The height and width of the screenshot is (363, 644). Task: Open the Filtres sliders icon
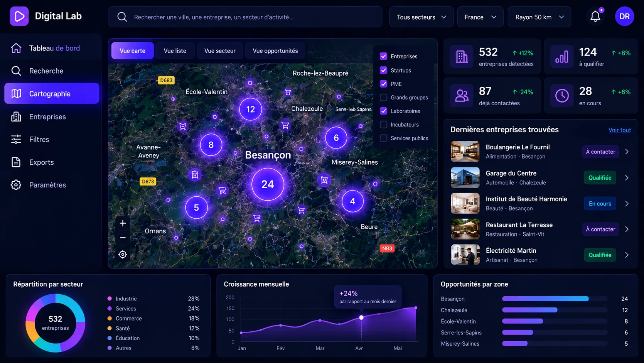click(16, 139)
